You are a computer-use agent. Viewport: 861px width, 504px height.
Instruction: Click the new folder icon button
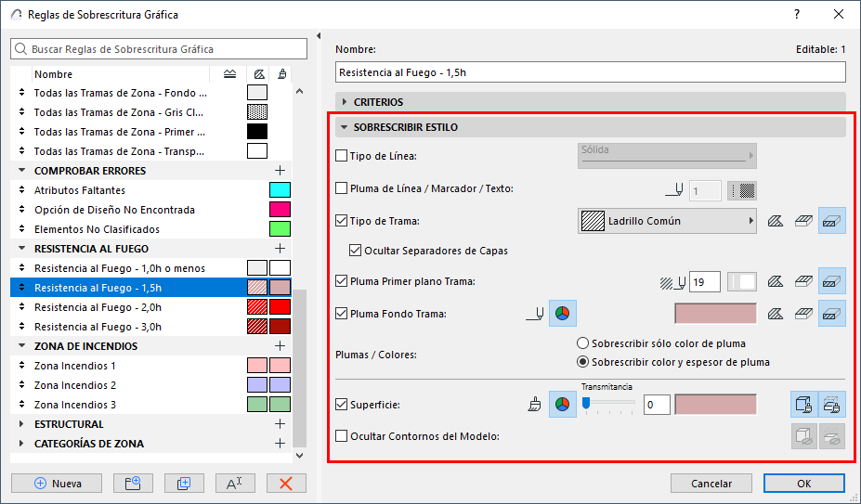click(x=133, y=484)
